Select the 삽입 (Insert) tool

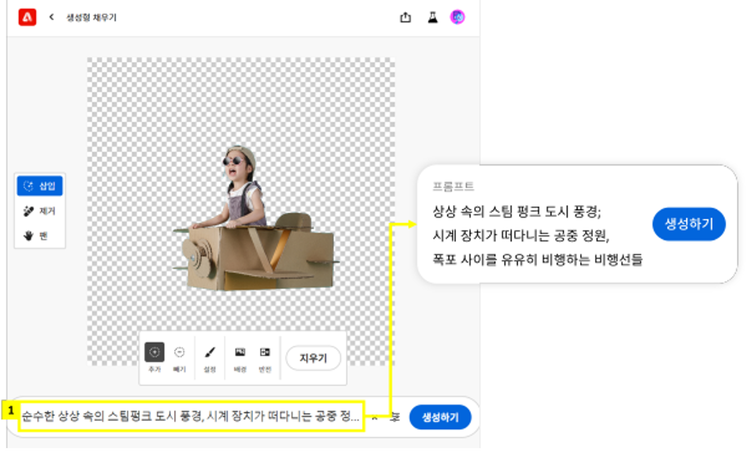point(41,186)
